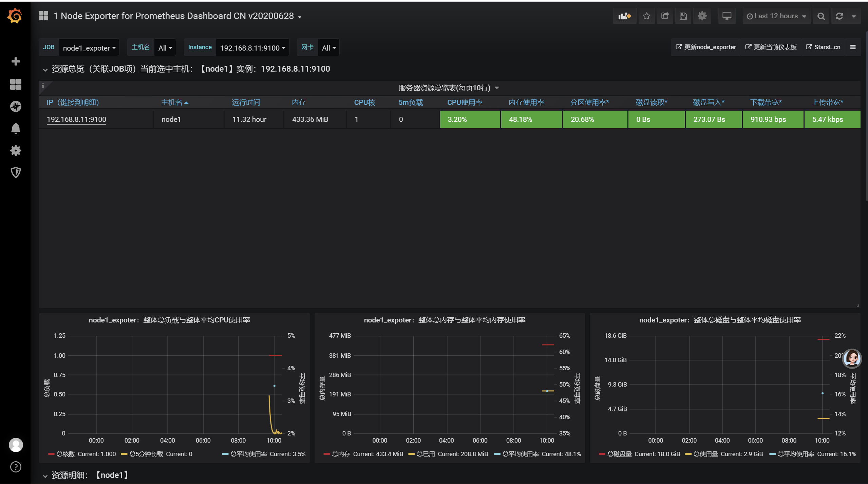
Task: Open CPU usage panel title menu
Action: click(x=169, y=320)
